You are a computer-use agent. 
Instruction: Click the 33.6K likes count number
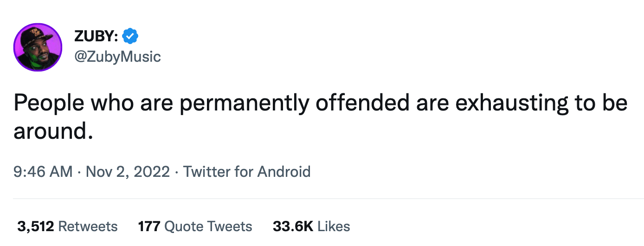(293, 227)
